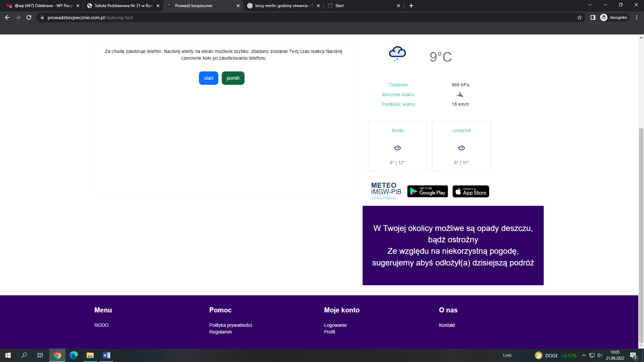Click the blue start button
Viewport: 644px width, 362px height.
click(208, 78)
